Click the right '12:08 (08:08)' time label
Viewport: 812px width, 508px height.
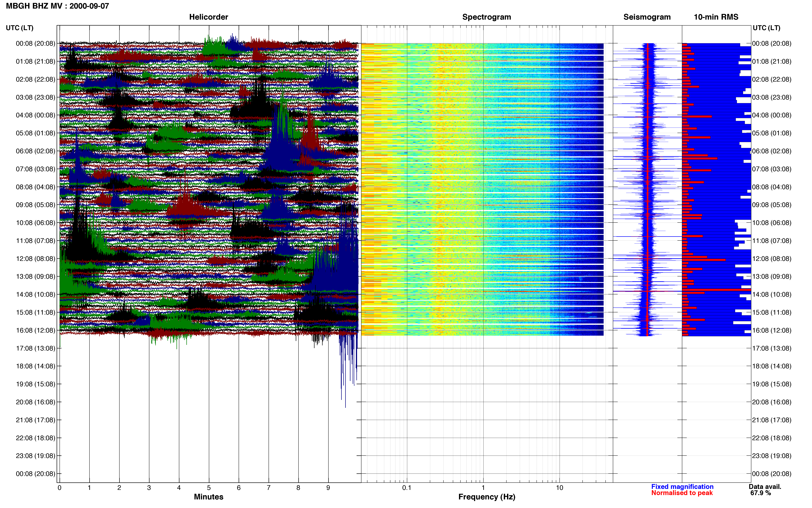tap(772, 259)
